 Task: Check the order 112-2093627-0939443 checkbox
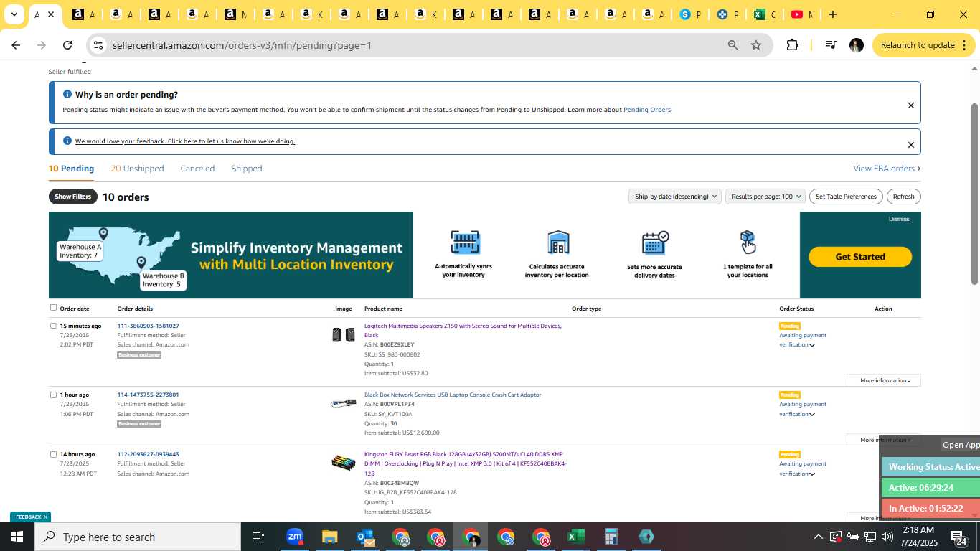53,454
